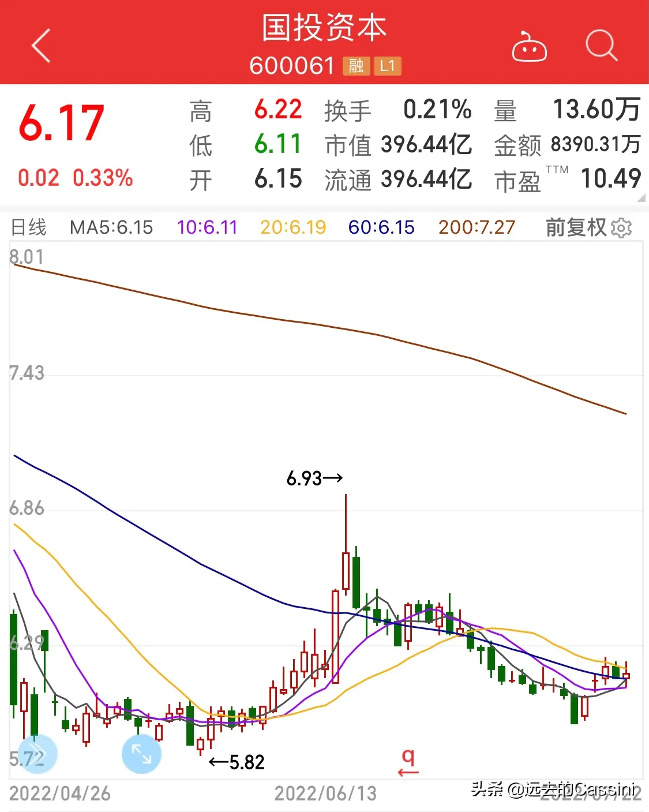The height and width of the screenshot is (812, 649).
Task: Tap the yellow 20:6.19 MA label
Action: click(293, 227)
